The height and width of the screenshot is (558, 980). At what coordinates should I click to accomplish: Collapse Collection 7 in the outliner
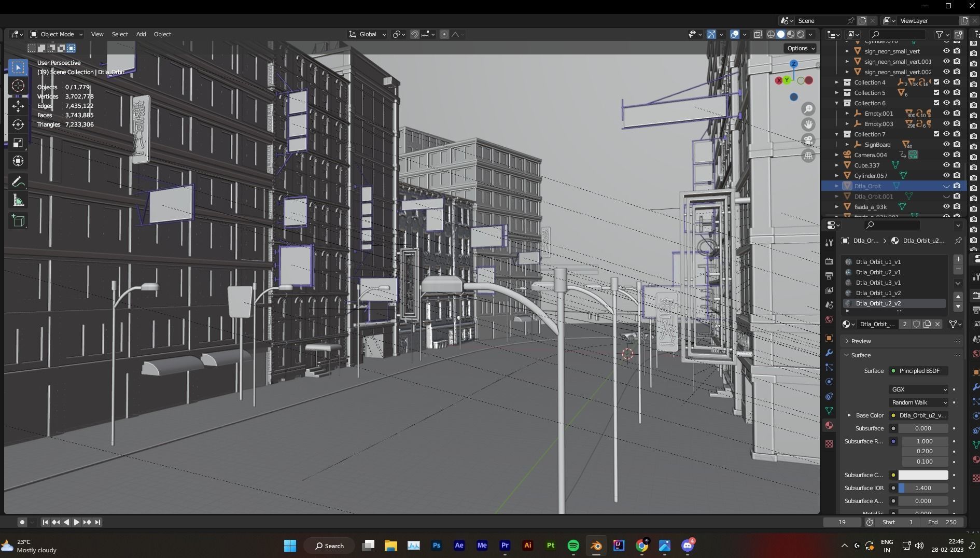click(837, 134)
